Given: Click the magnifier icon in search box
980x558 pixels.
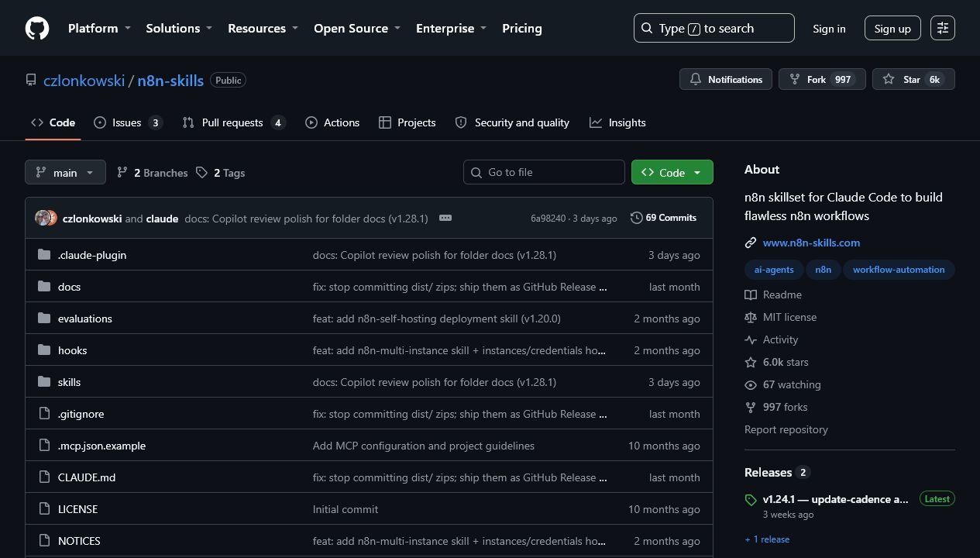Looking at the screenshot, I should tap(647, 29).
